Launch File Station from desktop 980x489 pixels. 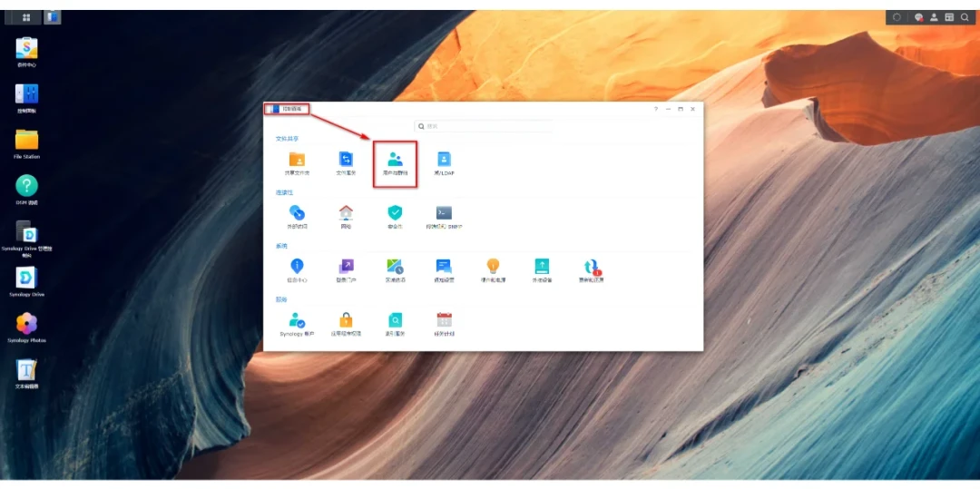point(26,144)
